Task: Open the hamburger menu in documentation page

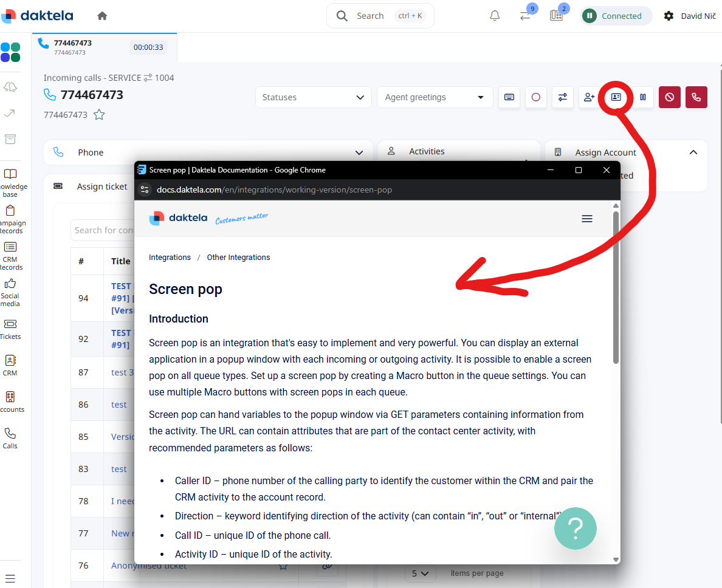Action: pos(586,219)
